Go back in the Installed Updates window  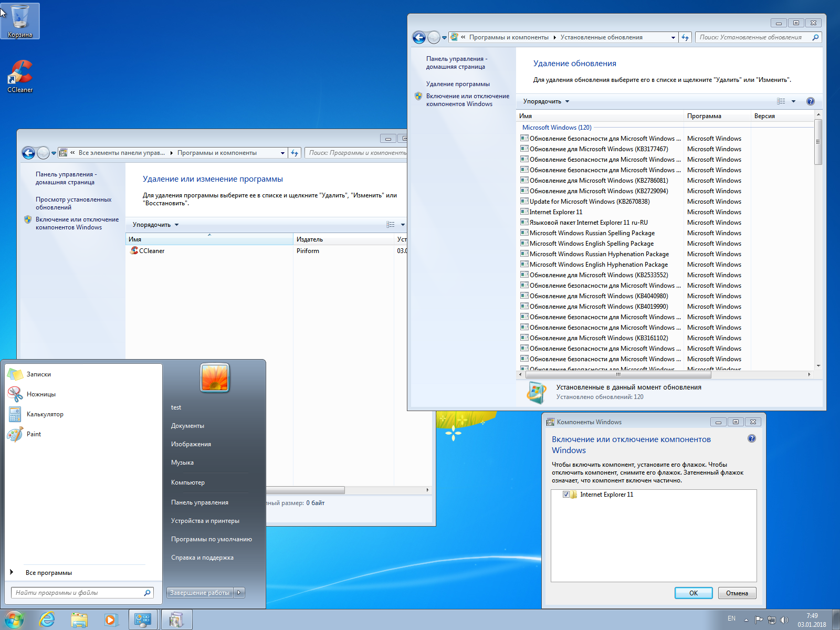click(x=419, y=37)
